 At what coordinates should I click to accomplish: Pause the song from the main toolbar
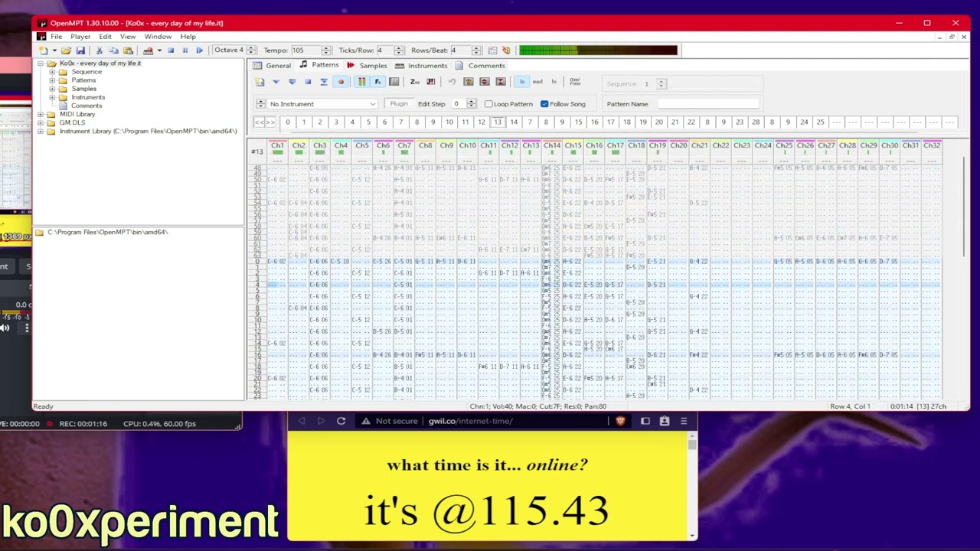(x=185, y=51)
